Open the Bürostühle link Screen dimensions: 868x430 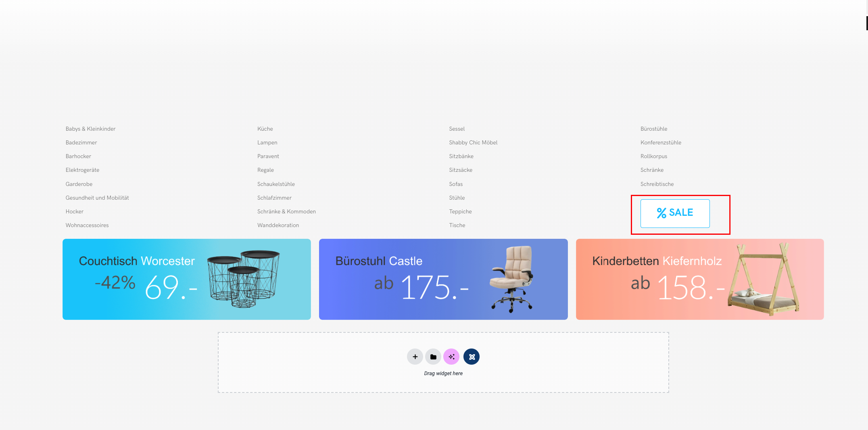654,129
